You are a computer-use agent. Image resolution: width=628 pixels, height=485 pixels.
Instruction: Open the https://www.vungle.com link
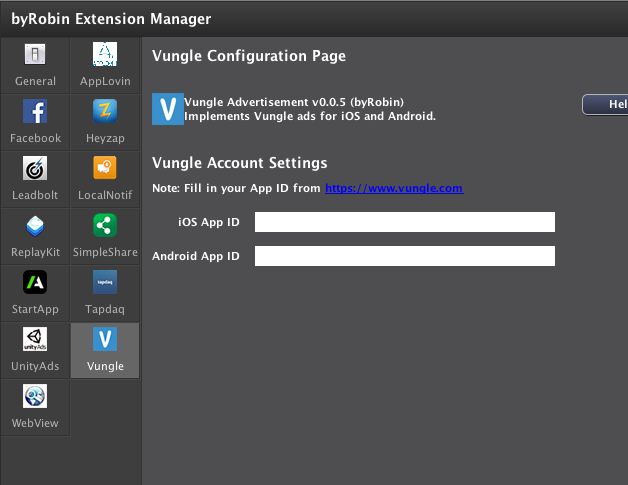[x=395, y=188]
